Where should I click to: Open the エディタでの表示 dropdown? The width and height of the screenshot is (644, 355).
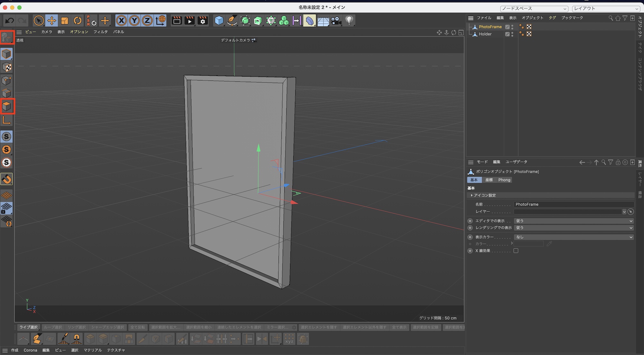[x=573, y=221]
